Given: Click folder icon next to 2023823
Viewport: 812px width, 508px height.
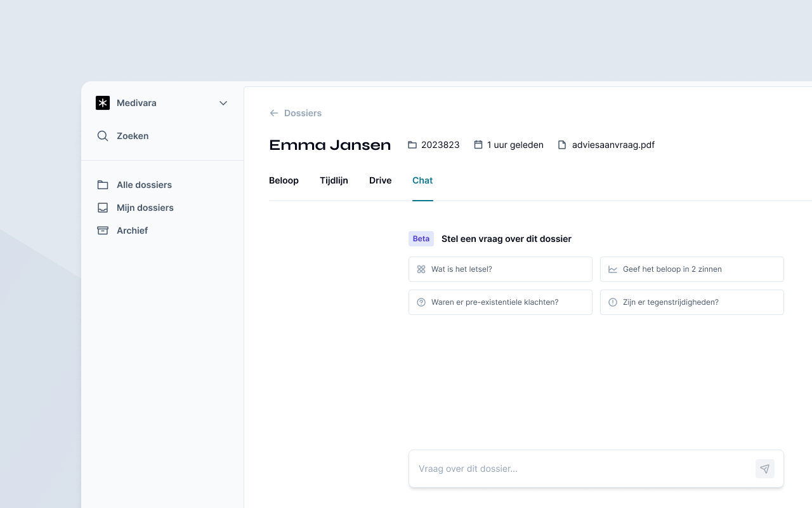Looking at the screenshot, I should pyautogui.click(x=412, y=145).
